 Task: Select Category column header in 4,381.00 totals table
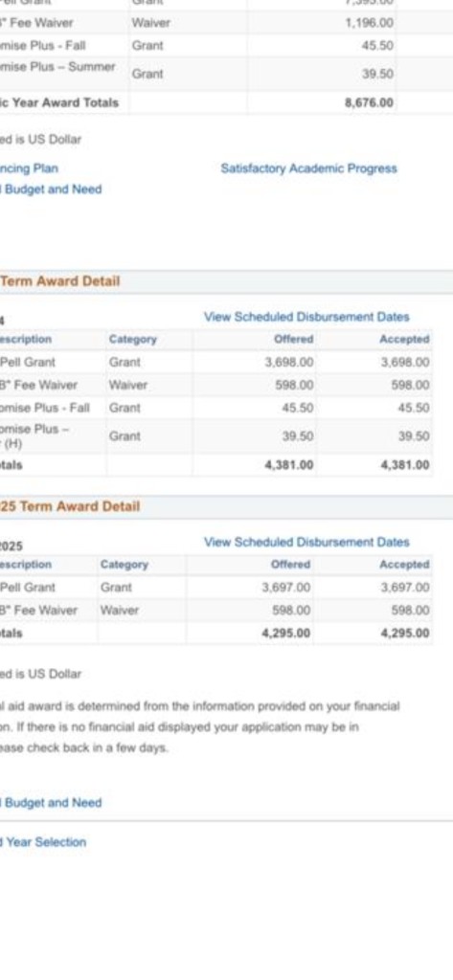(x=133, y=340)
